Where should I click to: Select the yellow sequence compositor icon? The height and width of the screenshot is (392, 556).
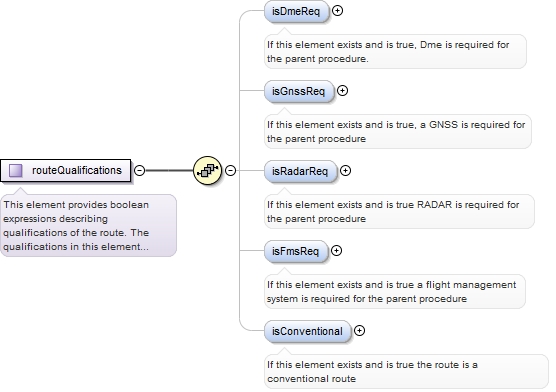tap(207, 171)
